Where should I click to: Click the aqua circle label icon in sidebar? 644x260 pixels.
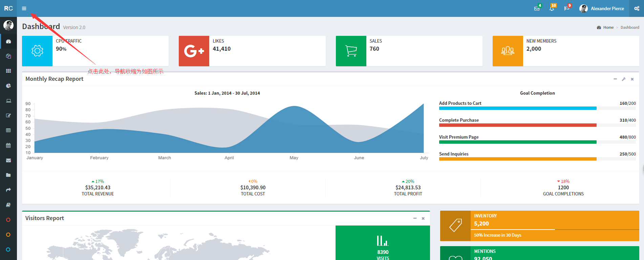point(8,250)
